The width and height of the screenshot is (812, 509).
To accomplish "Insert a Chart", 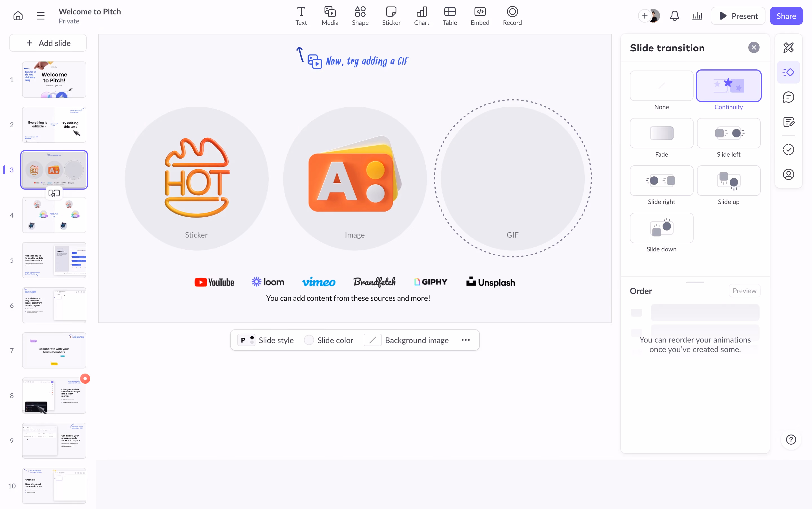I will tap(422, 16).
